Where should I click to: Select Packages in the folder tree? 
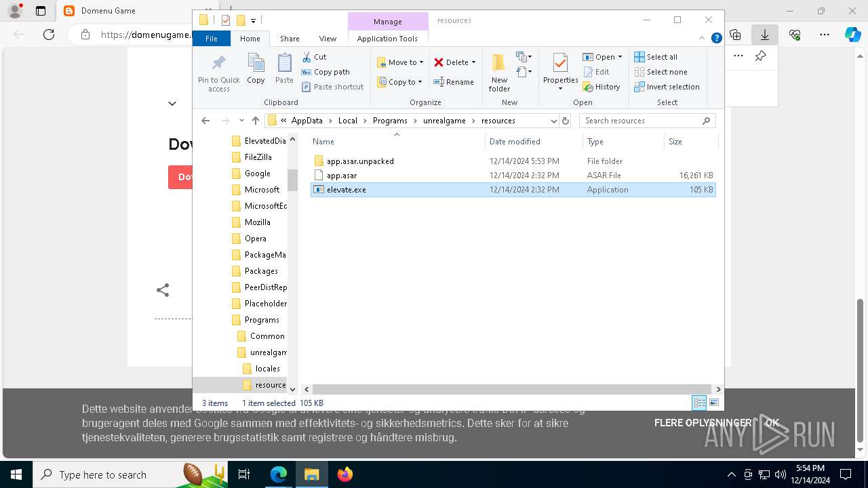click(x=261, y=271)
